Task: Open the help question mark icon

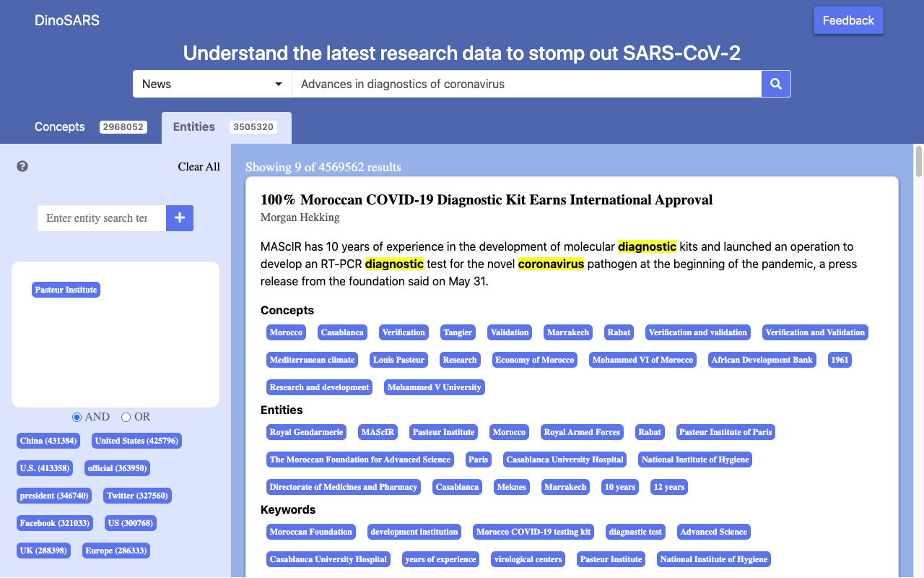Action: pos(22,166)
